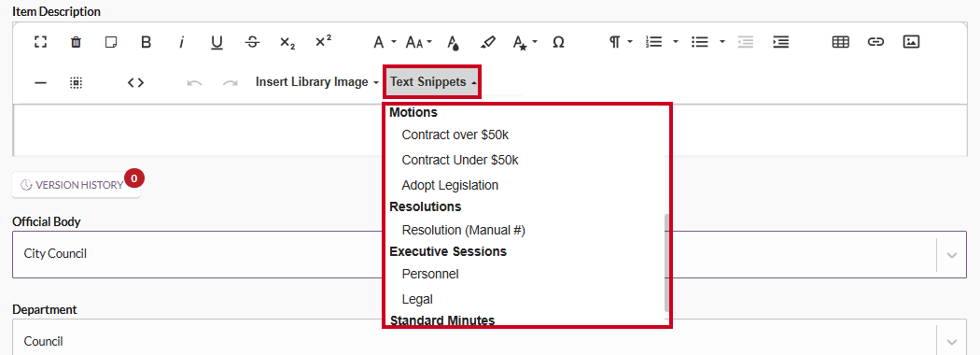Open code view

tap(135, 82)
